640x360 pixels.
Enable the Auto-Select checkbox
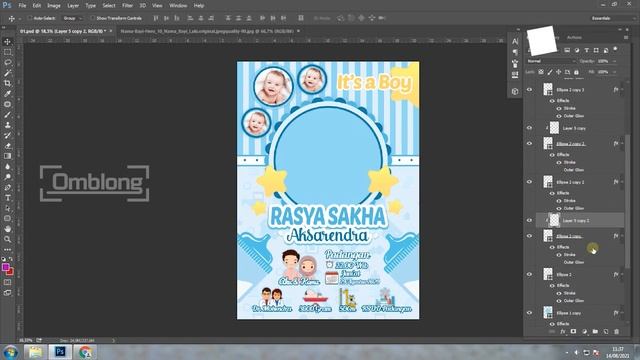coord(30,18)
